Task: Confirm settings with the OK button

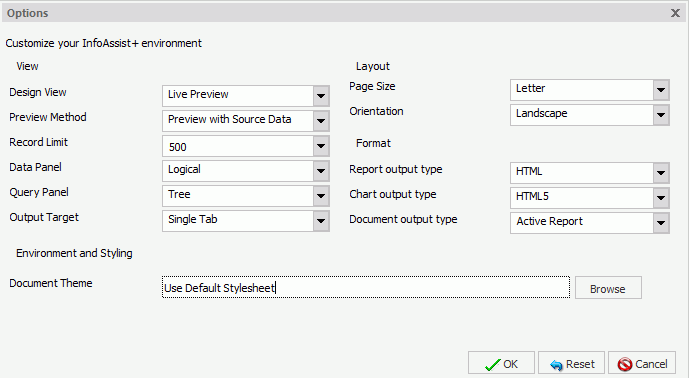Action: click(501, 363)
